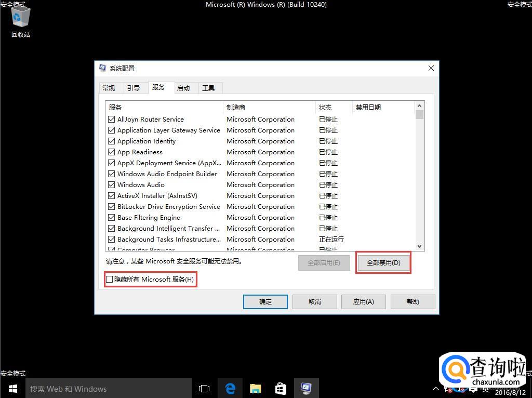
Task: Show hidden system tray icons
Action: coord(436,389)
